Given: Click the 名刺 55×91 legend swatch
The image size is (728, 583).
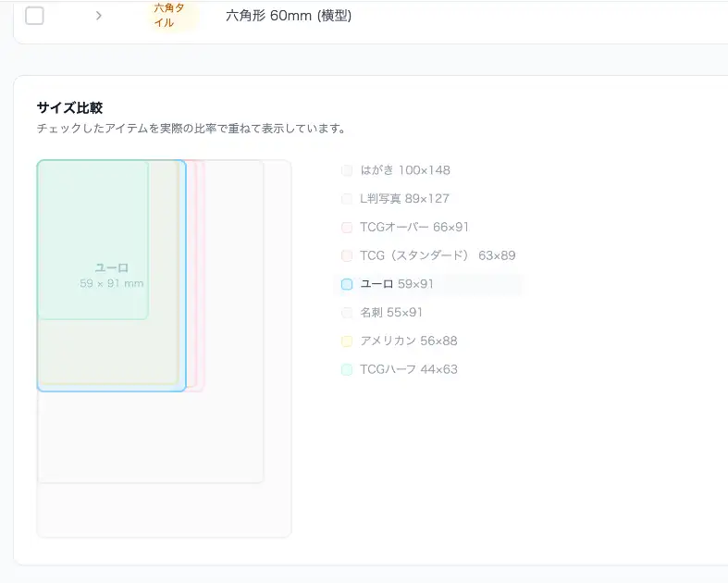Looking at the screenshot, I should coord(347,313).
